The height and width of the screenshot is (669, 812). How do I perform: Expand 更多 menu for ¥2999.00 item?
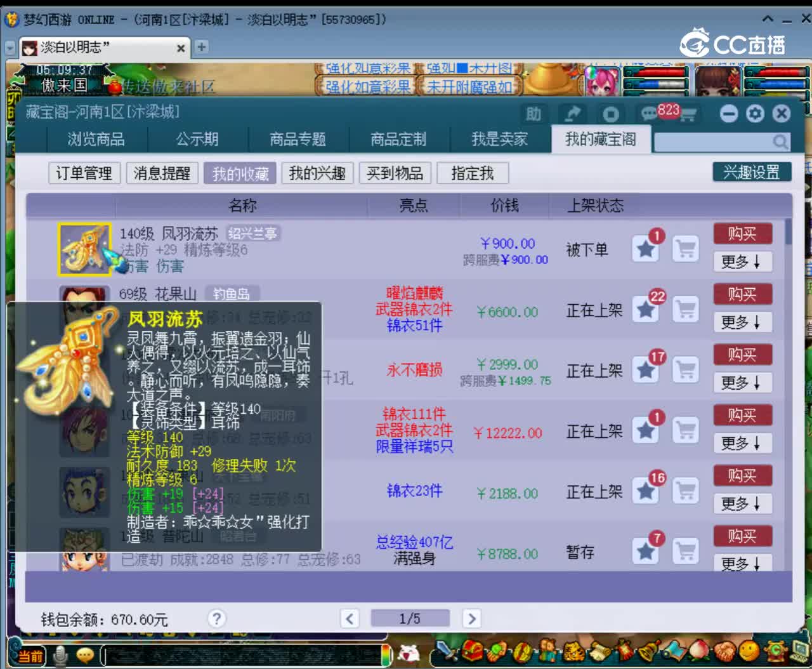[x=742, y=383]
